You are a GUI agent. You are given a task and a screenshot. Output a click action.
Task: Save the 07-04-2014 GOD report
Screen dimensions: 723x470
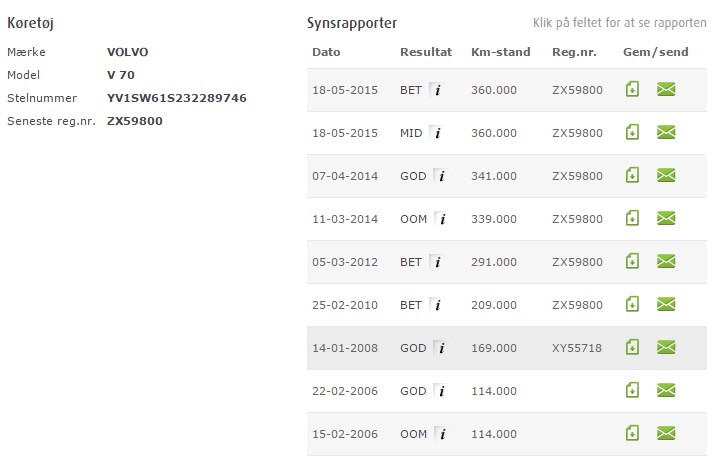click(x=632, y=176)
